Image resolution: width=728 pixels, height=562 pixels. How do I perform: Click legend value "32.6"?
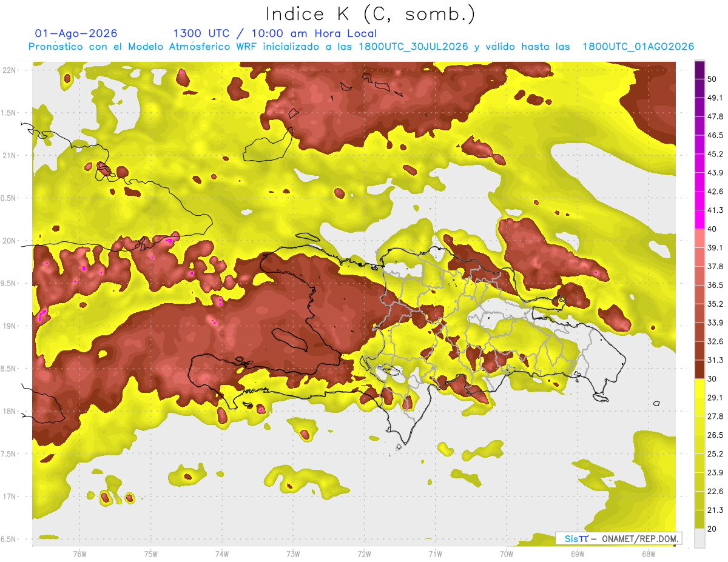click(715, 341)
